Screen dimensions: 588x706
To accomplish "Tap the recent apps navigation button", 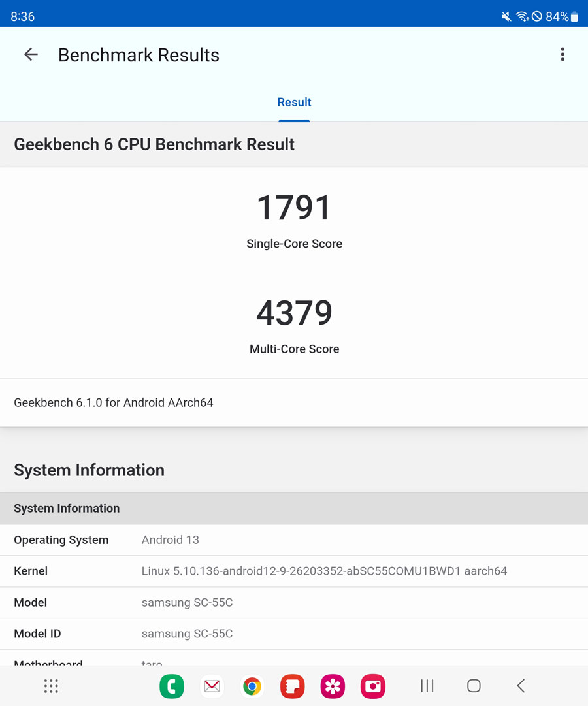I will coord(427,686).
